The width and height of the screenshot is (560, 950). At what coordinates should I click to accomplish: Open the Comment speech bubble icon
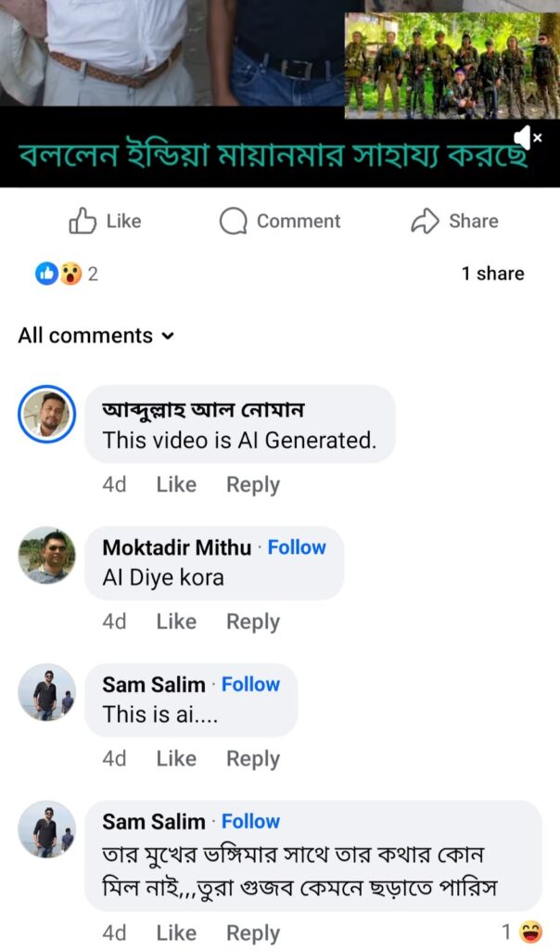point(234,221)
